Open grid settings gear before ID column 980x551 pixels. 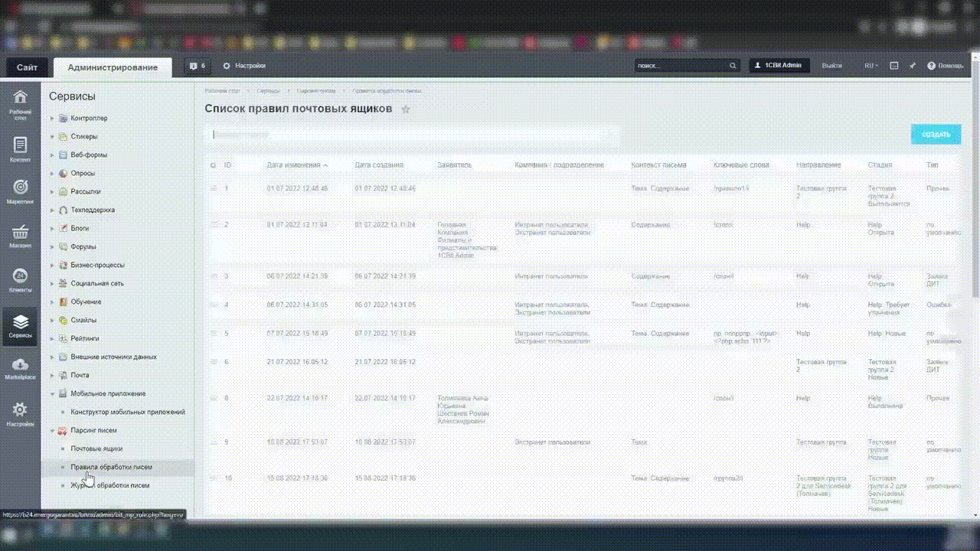[x=213, y=165]
